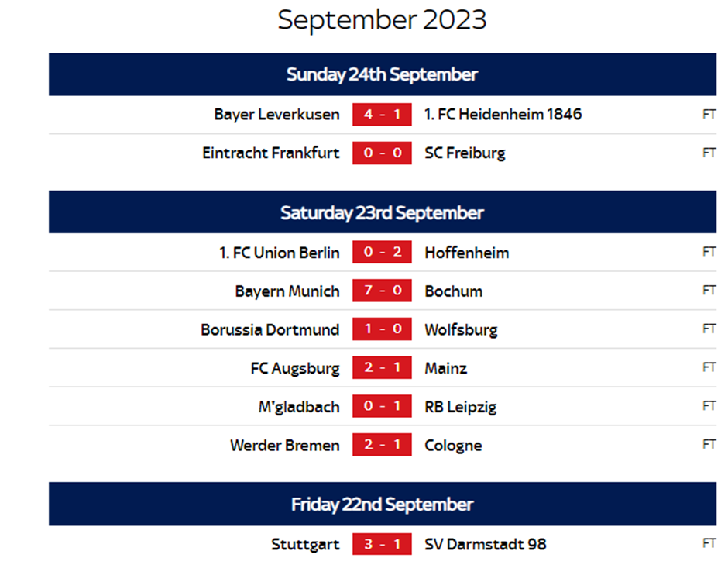Open the M'gladbach 0-1 Leipzig score box
The height and width of the screenshot is (582, 728).
[x=382, y=406]
